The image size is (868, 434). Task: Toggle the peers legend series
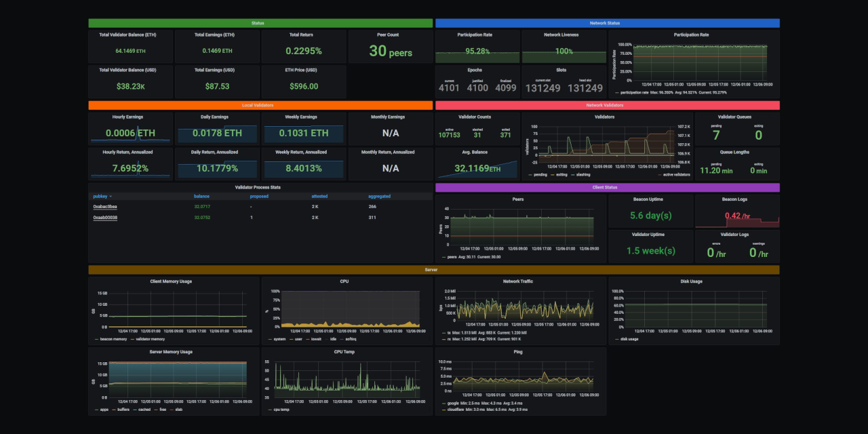[452, 257]
